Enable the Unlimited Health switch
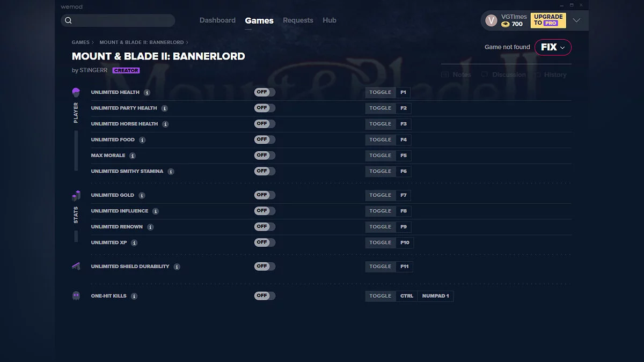 coord(264,92)
